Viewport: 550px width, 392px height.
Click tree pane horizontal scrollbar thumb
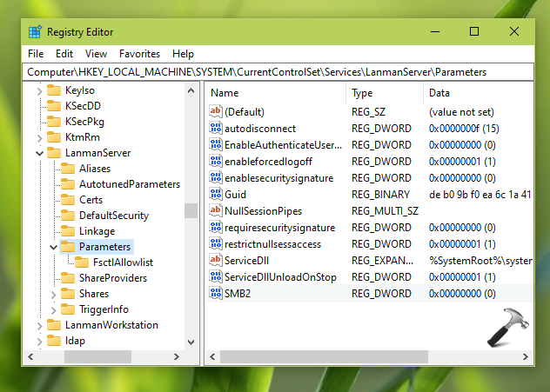click(97, 356)
